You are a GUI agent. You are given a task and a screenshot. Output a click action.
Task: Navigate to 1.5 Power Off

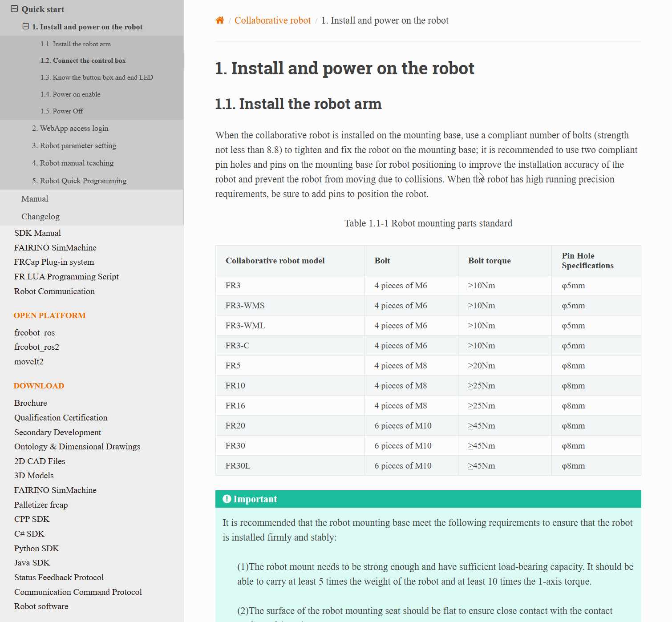(x=62, y=111)
